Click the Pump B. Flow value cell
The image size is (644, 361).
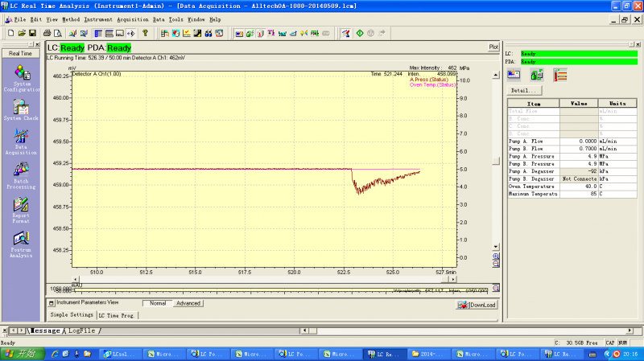(x=579, y=149)
